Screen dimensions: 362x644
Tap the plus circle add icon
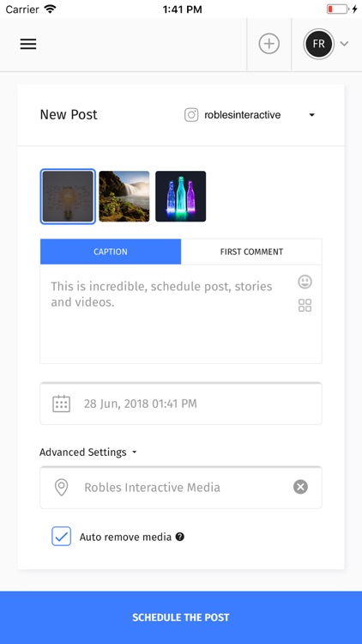[x=269, y=44]
